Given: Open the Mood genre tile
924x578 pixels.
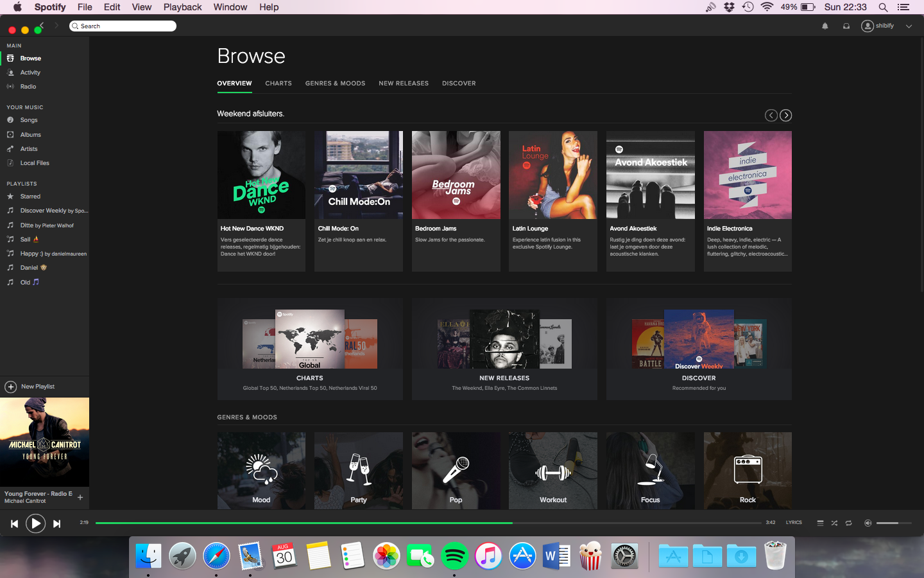Looking at the screenshot, I should [x=261, y=471].
